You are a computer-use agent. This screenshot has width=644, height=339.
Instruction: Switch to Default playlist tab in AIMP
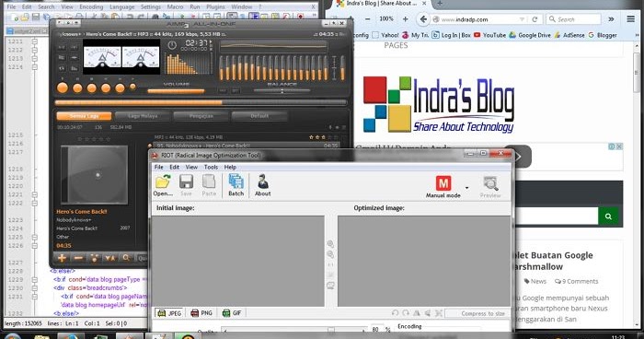259,116
